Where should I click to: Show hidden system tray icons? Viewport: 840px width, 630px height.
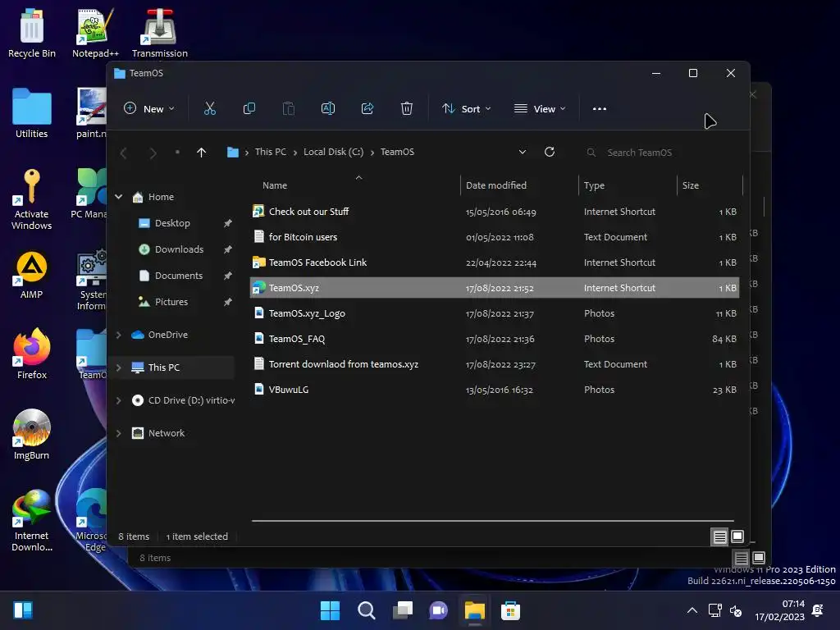point(692,610)
